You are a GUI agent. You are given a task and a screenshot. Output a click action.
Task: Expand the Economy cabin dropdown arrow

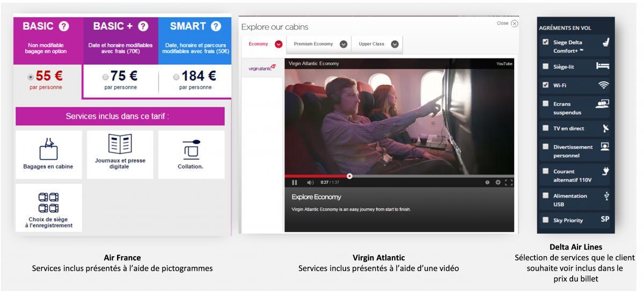pos(279,44)
